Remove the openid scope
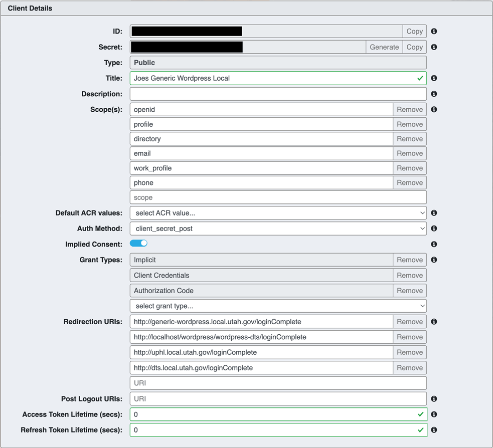The height and width of the screenshot is (448, 493). point(410,110)
